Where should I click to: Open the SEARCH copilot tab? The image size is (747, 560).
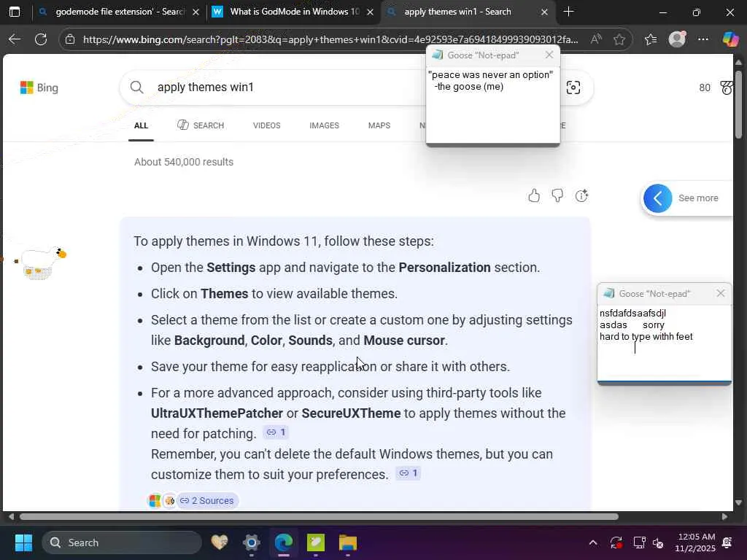[x=201, y=125]
